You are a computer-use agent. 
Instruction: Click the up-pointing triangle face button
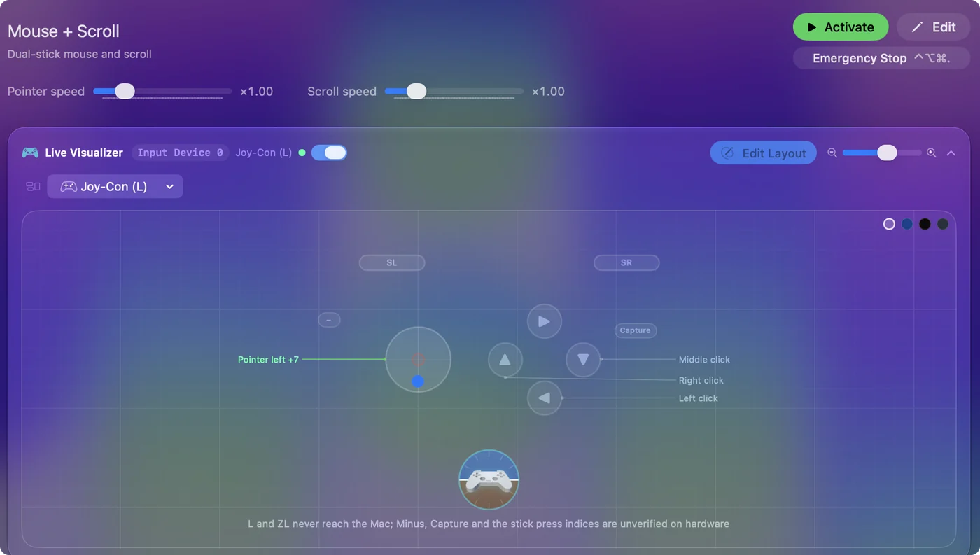point(505,360)
